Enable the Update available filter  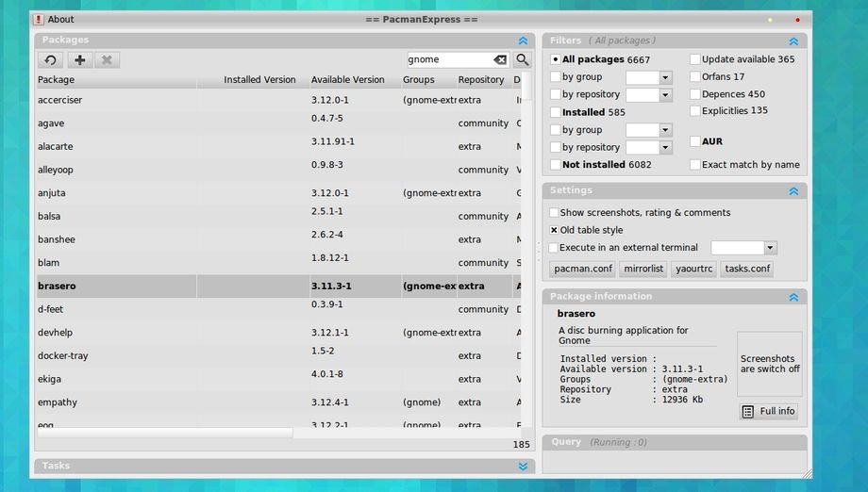695,59
